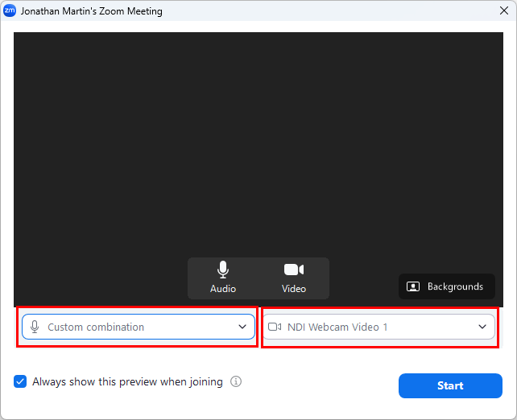Click the Backgrounds person-frame icon
The height and width of the screenshot is (420, 517).
click(x=413, y=286)
